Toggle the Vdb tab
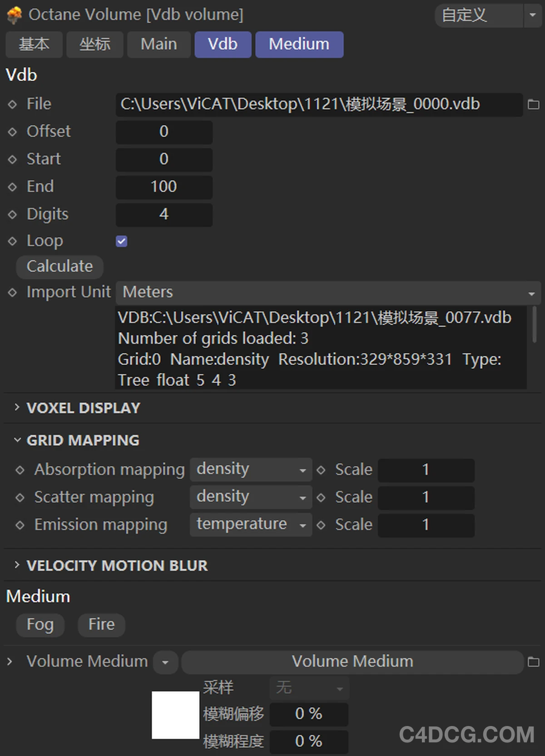Image resolution: width=545 pixels, height=756 pixels. (x=223, y=45)
